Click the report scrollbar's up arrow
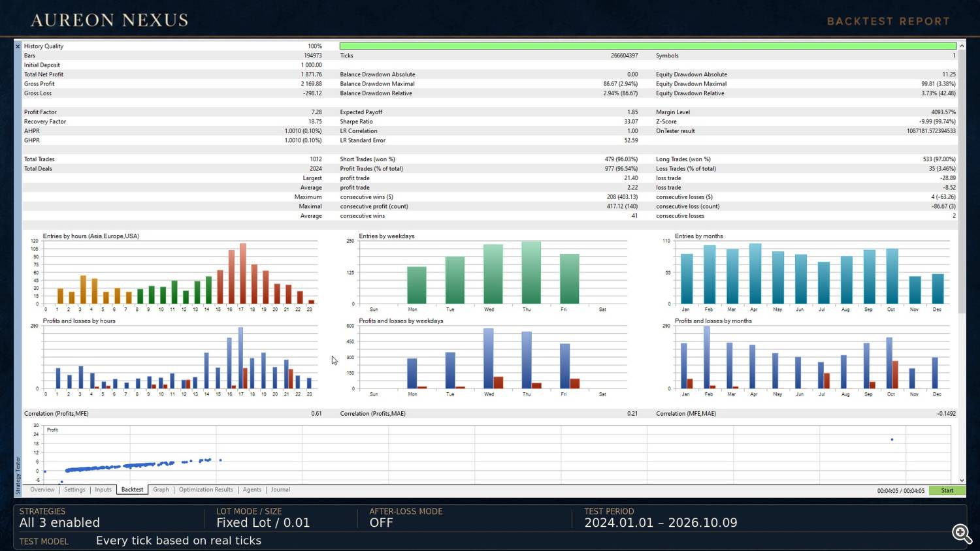This screenshot has width=980, height=551. (x=962, y=46)
